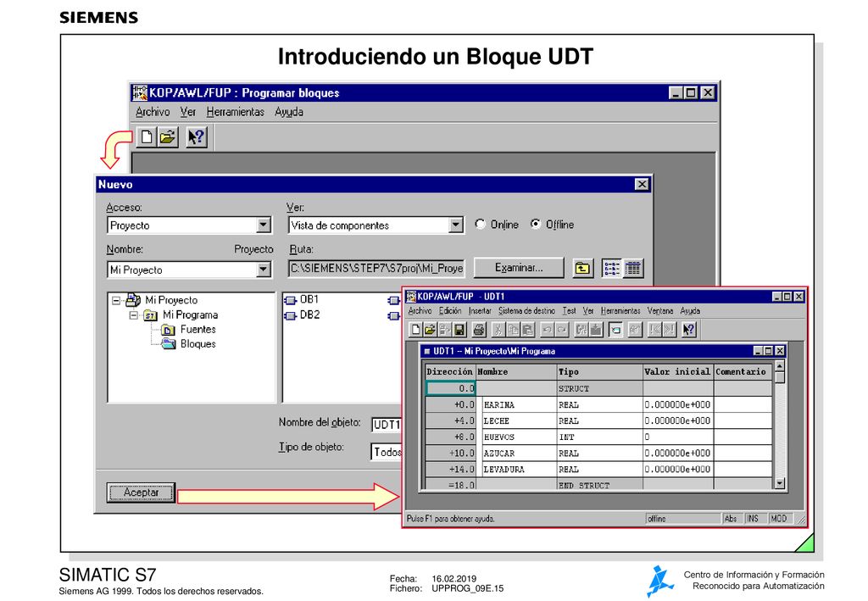Click Cut scissors icon in UDT1 toolbar
The image size is (868, 601).
click(498, 330)
